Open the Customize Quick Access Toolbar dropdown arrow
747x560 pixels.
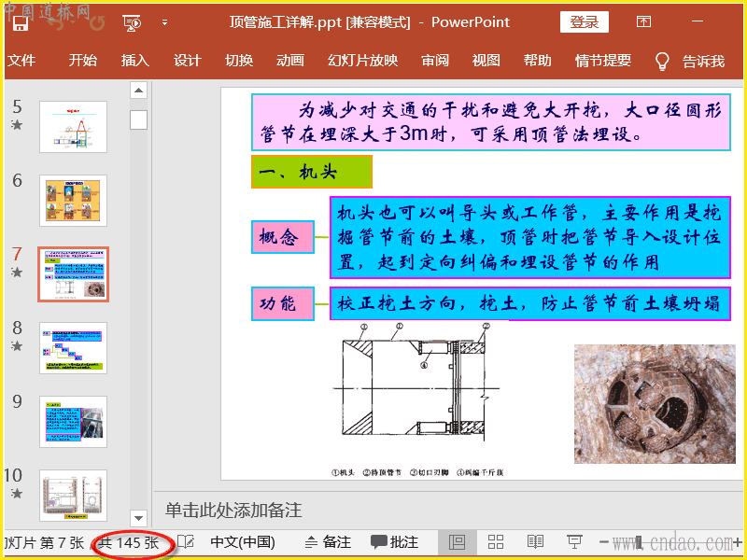tap(165, 22)
